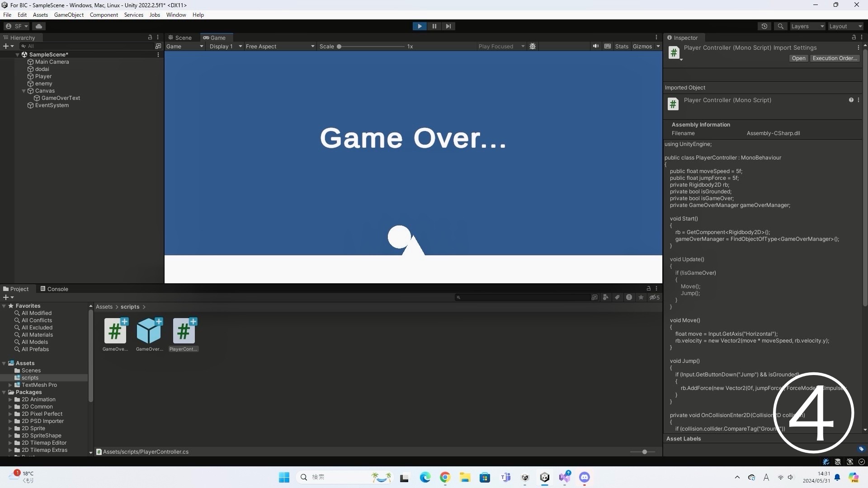Click the Play button in toolbar
The image size is (868, 488).
(x=420, y=26)
